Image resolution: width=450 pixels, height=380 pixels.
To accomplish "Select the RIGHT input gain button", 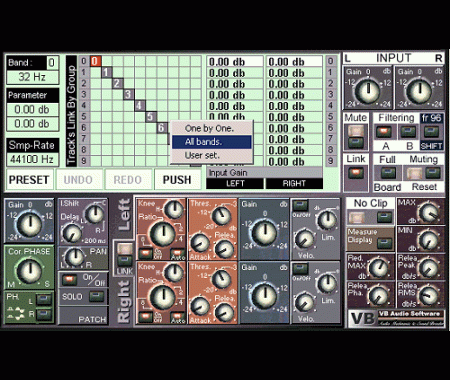I will click(294, 184).
